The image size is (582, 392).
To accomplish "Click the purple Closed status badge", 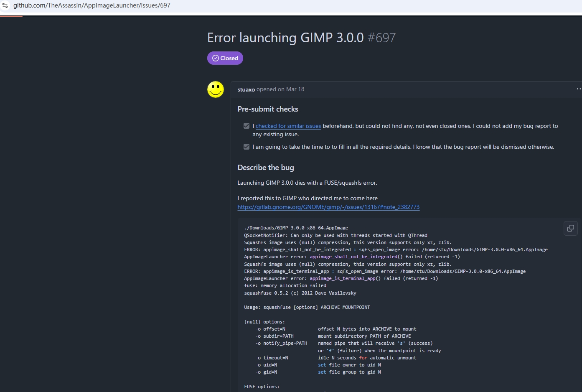I will point(225,58).
